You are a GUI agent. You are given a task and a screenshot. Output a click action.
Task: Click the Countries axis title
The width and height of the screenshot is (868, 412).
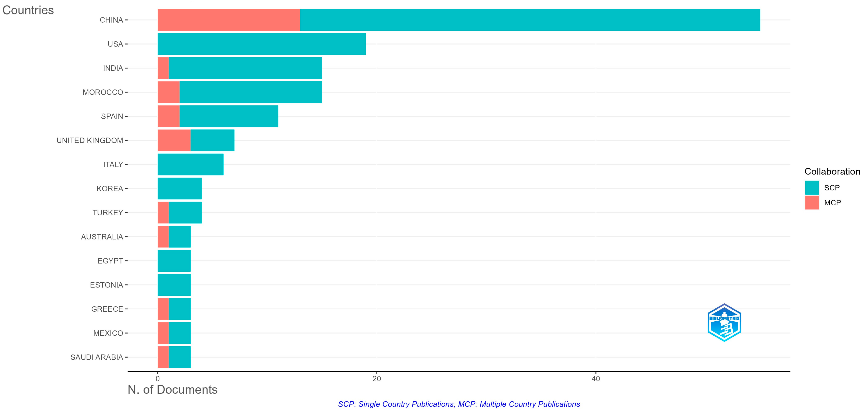coord(28,10)
